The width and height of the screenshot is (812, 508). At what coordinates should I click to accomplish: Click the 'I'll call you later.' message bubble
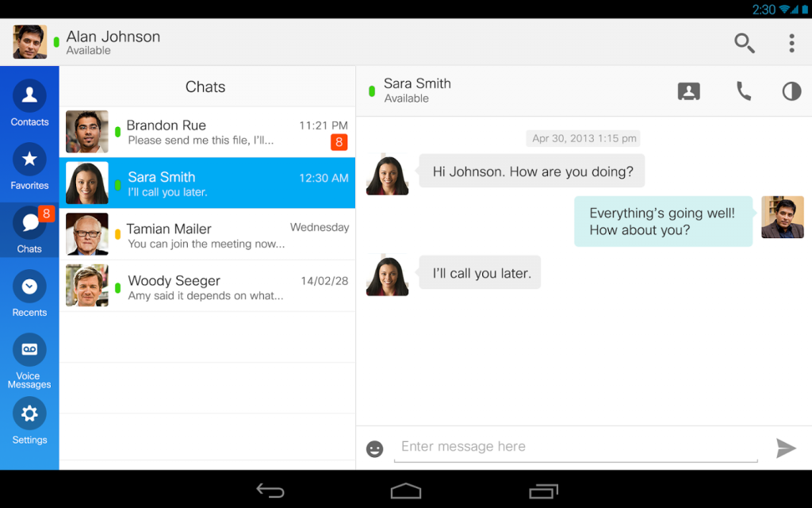tap(480, 273)
